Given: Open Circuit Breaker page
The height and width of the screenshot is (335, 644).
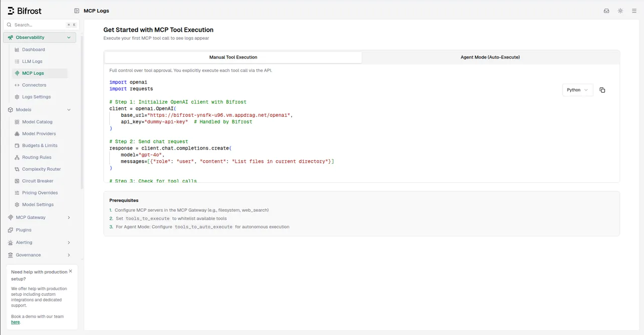Looking at the screenshot, I should point(38,181).
